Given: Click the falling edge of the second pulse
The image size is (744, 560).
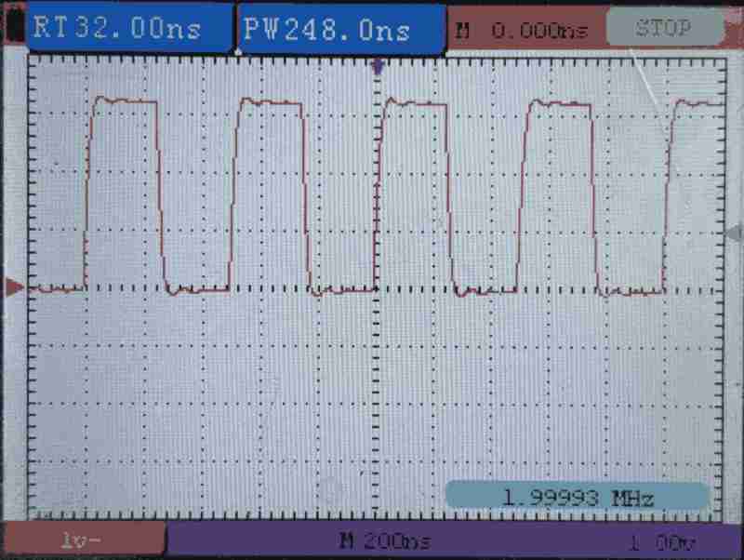Looking at the screenshot, I should pyautogui.click(x=307, y=195).
